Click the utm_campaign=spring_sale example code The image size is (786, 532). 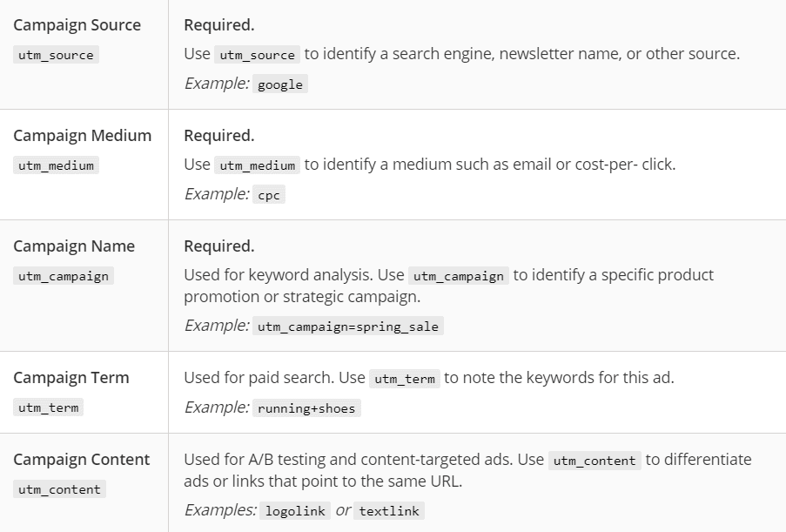[x=348, y=327]
